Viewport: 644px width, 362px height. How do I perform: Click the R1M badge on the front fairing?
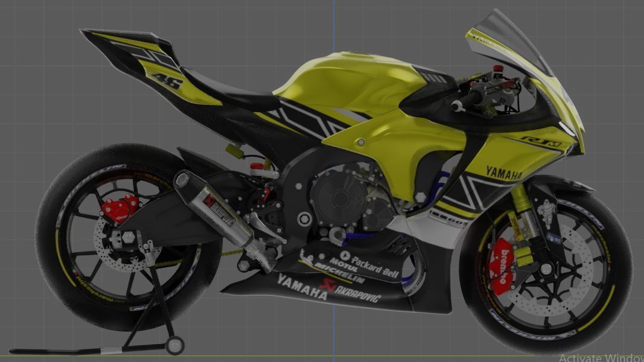point(541,142)
